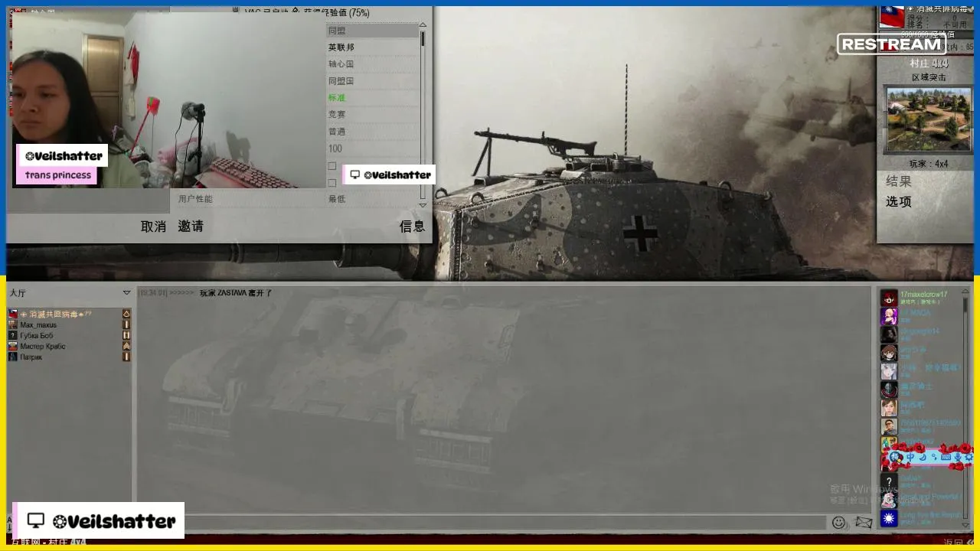The image size is (980, 551).
Task: Click the question mark friend avatar
Action: click(889, 482)
